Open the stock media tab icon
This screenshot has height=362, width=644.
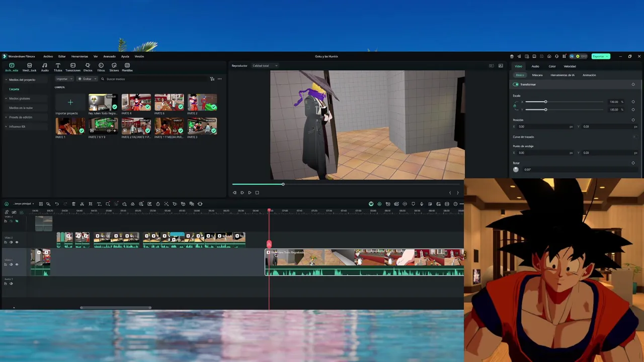pos(29,65)
